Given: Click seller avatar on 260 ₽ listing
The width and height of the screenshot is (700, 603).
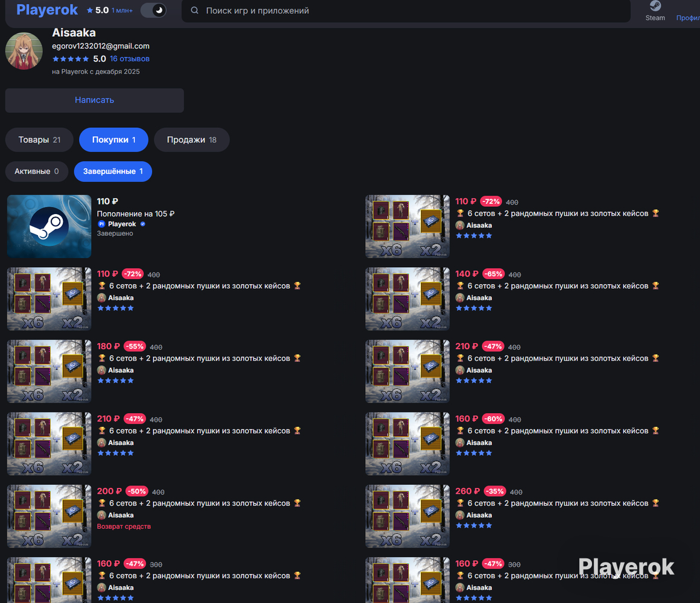Looking at the screenshot, I should point(460,515).
